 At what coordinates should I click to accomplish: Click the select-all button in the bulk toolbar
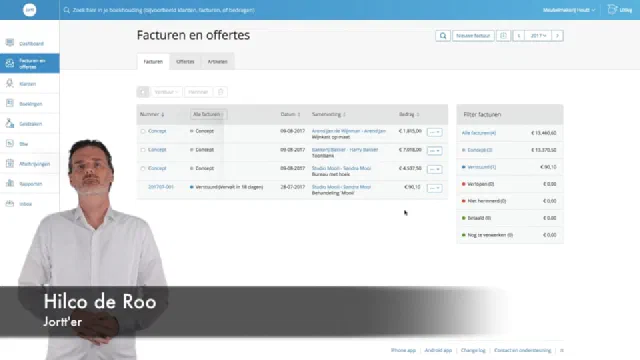click(143, 92)
